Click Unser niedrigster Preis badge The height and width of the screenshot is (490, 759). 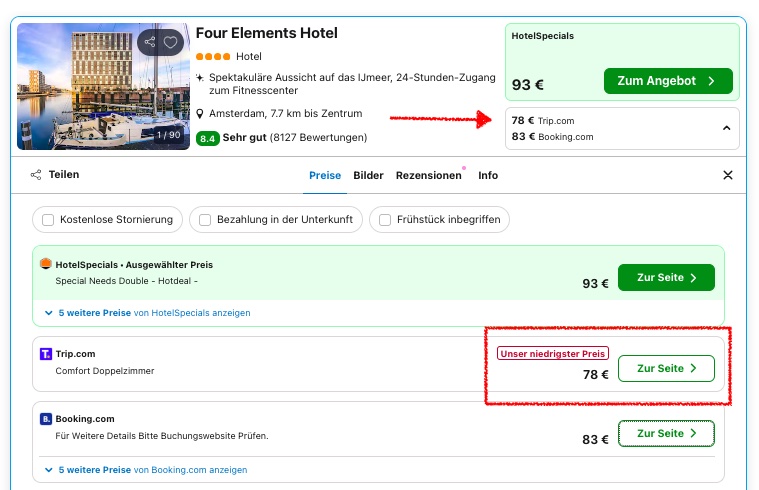[553, 353]
